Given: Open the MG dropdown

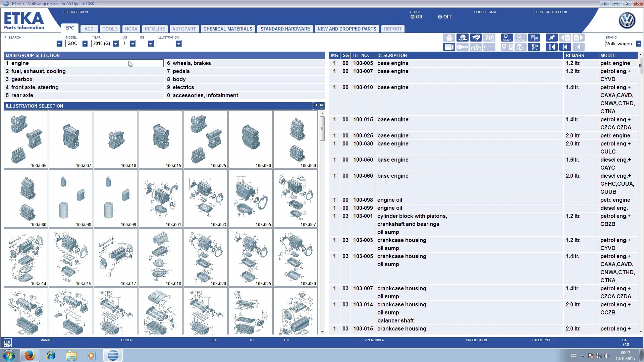Looking at the screenshot, I should [132, 44].
